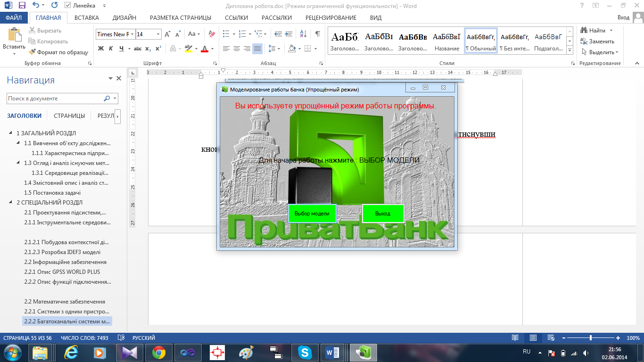Toggle the Линейка (Ruler) checkbox
The image size is (644, 362).
point(67,6)
